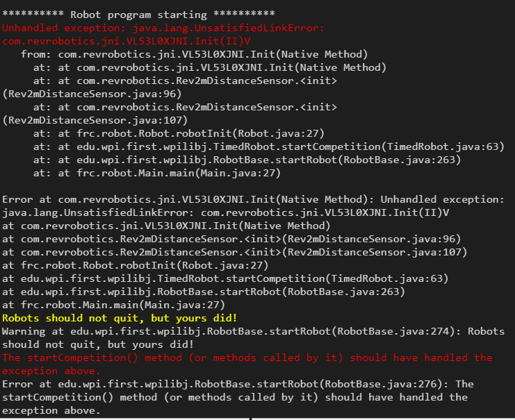Open first '(Rev2mDistanceSensor.java:96)' wrapped stack reference
This screenshot has height=420, width=515.
[92, 94]
